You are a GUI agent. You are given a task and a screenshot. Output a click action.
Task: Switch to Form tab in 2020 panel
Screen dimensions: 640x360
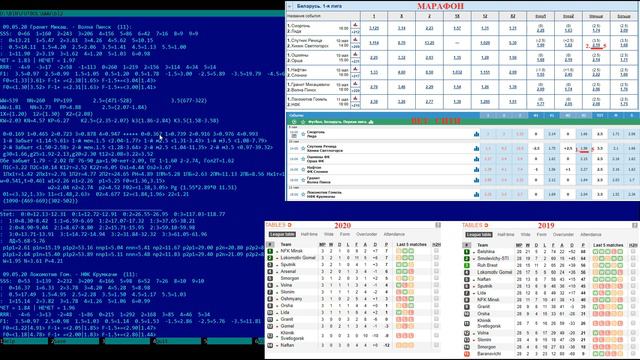(345, 234)
